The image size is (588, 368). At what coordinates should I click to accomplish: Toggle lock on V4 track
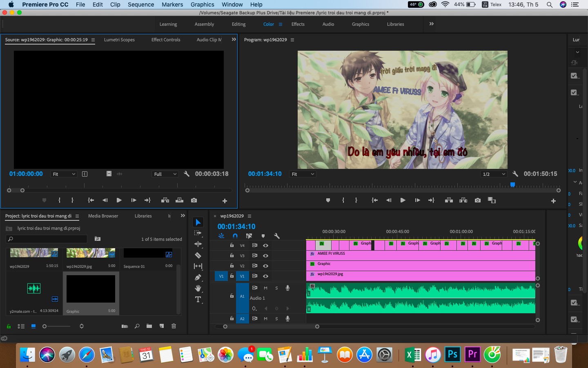point(232,245)
